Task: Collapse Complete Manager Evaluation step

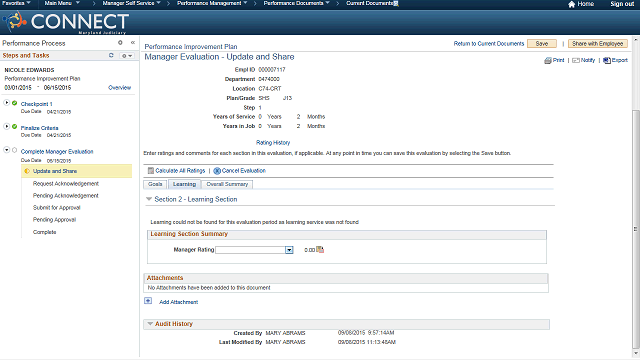Action: (7, 150)
